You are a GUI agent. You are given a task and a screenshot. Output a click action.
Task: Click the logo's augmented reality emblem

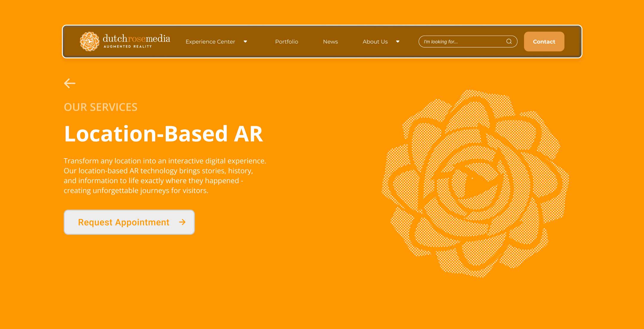pos(89,41)
